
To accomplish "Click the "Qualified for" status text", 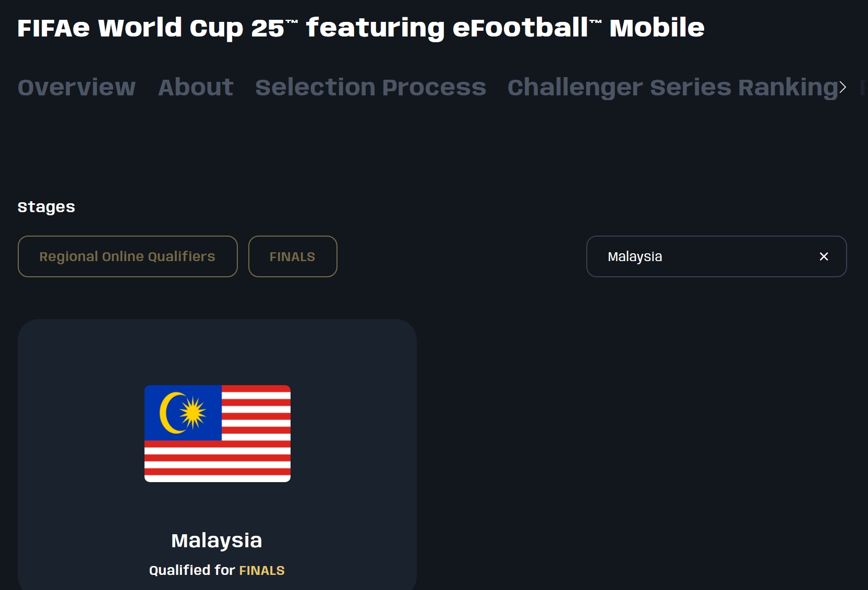I will point(192,571).
